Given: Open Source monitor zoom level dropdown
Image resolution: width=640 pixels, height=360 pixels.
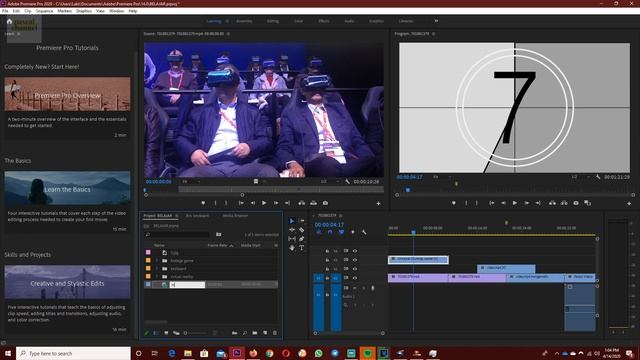Looking at the screenshot, I should tap(191, 182).
